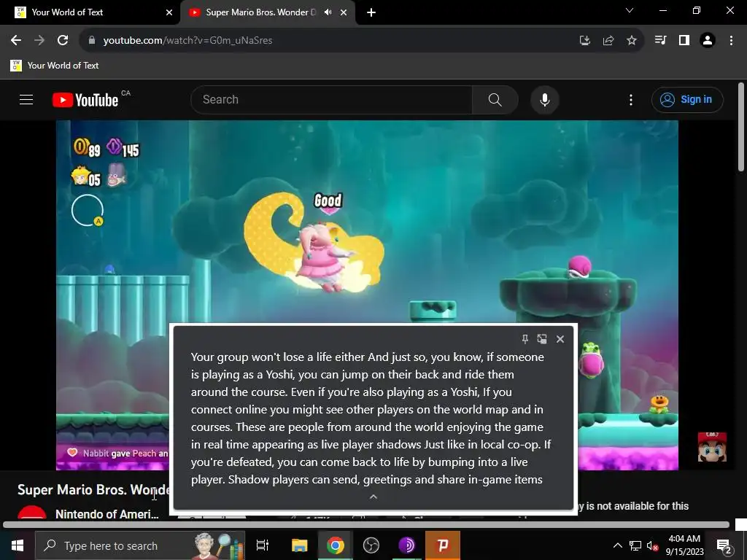Open Your World of Text bookmark
The height and width of the screenshot is (560, 747).
point(55,65)
